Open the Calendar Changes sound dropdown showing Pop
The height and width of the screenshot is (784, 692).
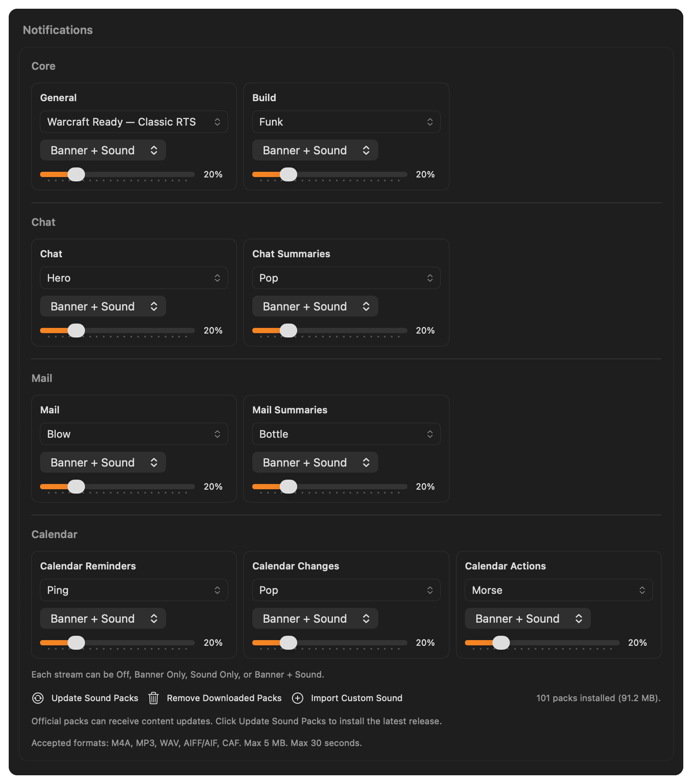pyautogui.click(x=346, y=590)
